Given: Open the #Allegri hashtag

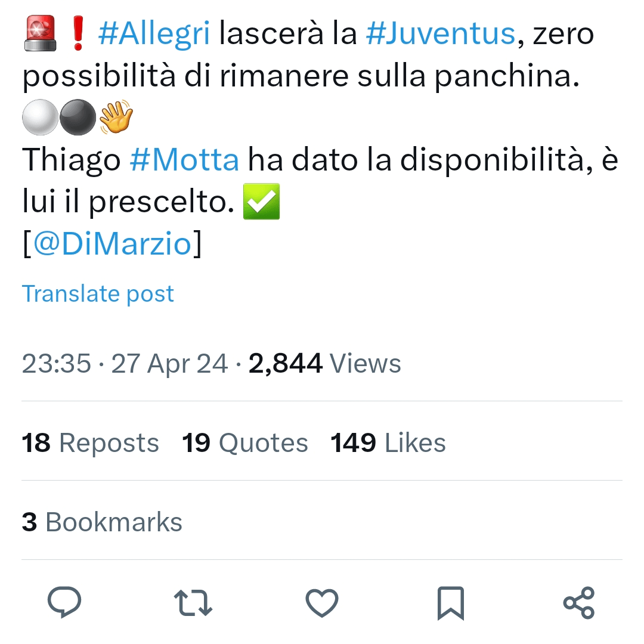Looking at the screenshot, I should tap(154, 33).
